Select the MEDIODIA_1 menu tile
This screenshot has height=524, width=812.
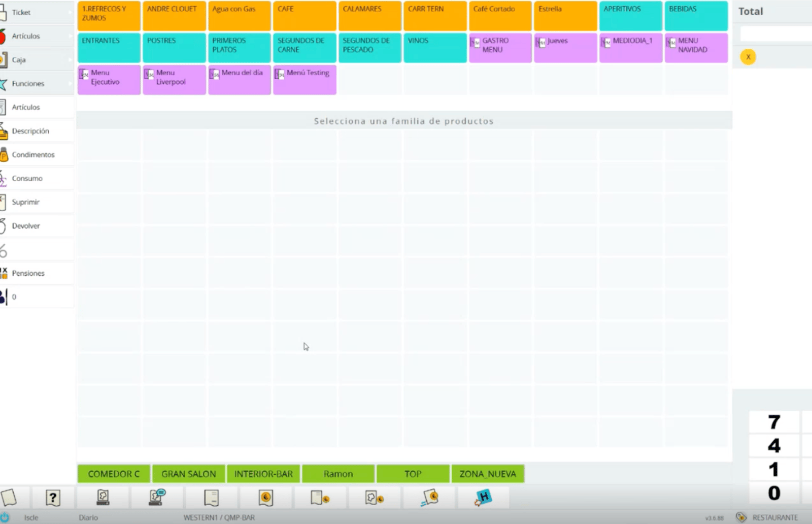point(631,48)
